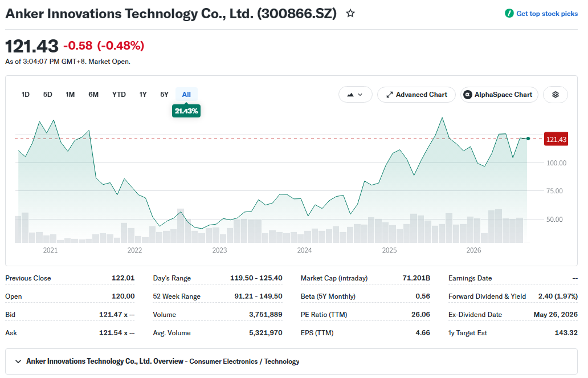Open the Advanced Chart
Screen dimensions: 588x378
(x=416, y=95)
